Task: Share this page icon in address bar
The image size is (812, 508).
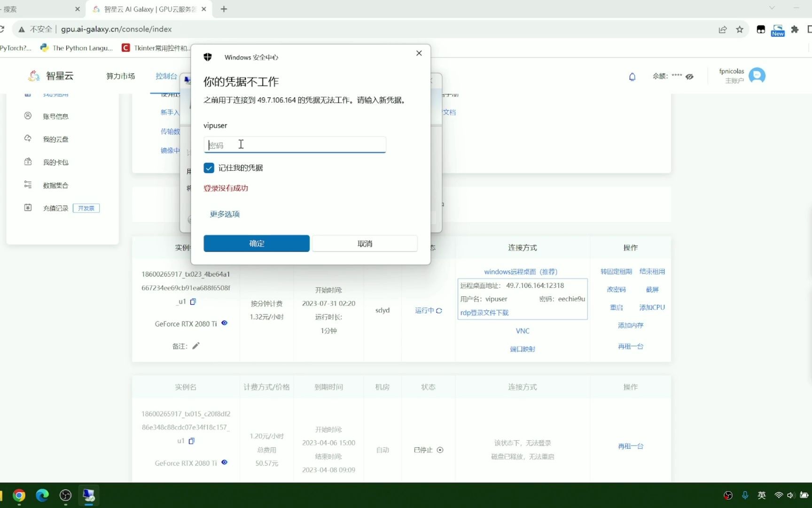Action: [723, 29]
